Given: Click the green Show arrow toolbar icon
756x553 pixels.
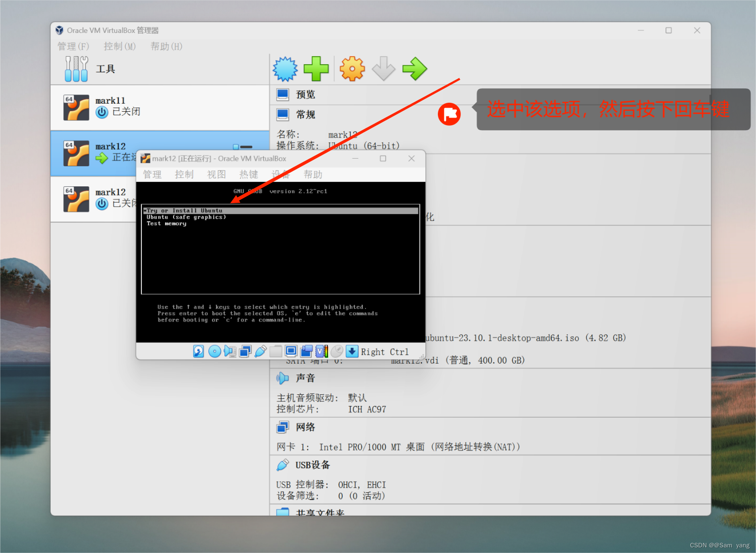Looking at the screenshot, I should 415,69.
